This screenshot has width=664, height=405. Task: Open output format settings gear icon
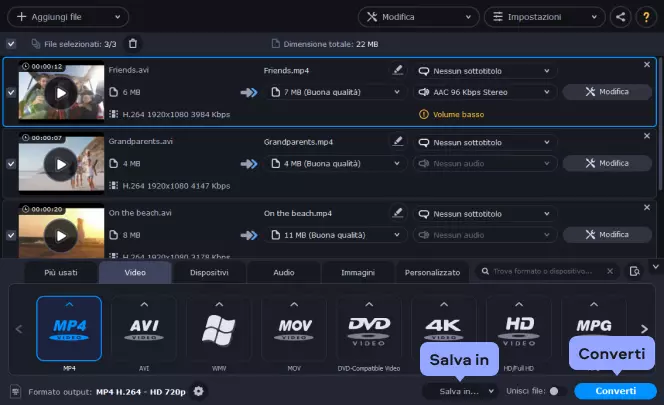(198, 391)
